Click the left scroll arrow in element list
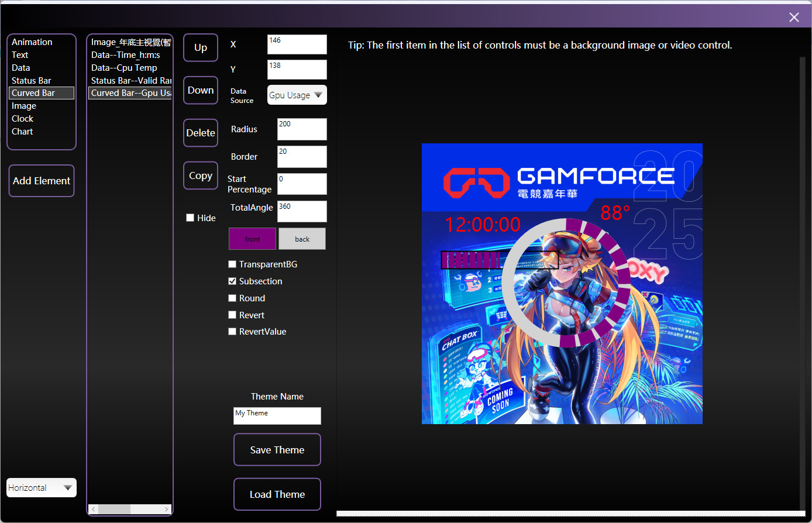This screenshot has height=523, width=812. [x=94, y=509]
